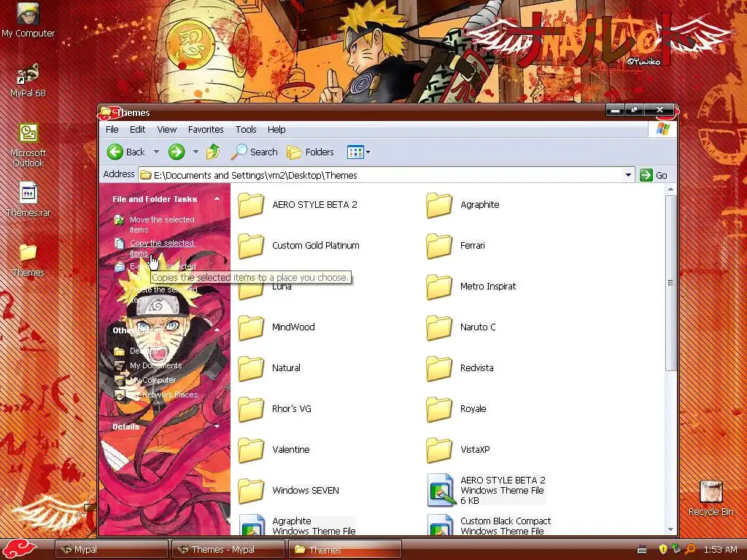Click the scroll down arrow
Image resolution: width=747 pixels, height=560 pixels.
tap(671, 529)
